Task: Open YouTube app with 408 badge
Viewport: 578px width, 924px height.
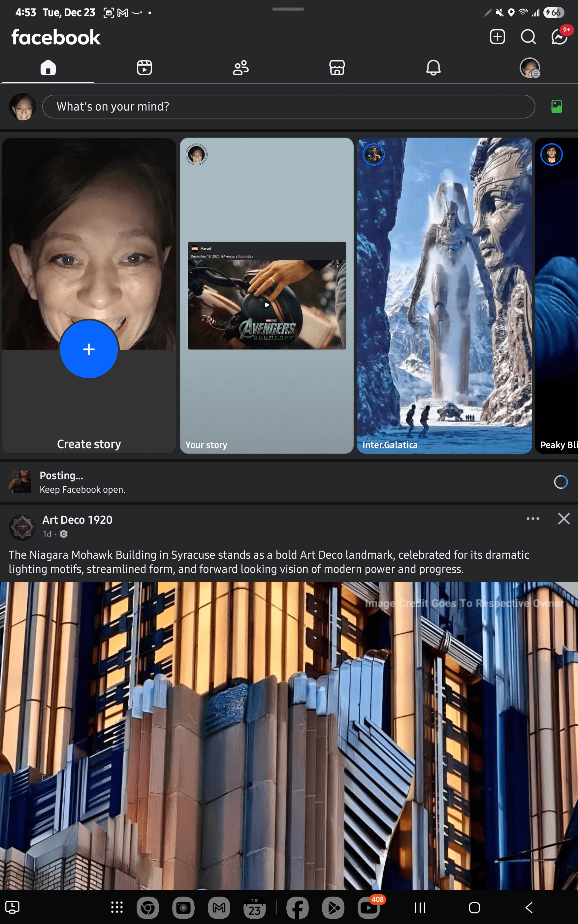Action: [x=369, y=907]
